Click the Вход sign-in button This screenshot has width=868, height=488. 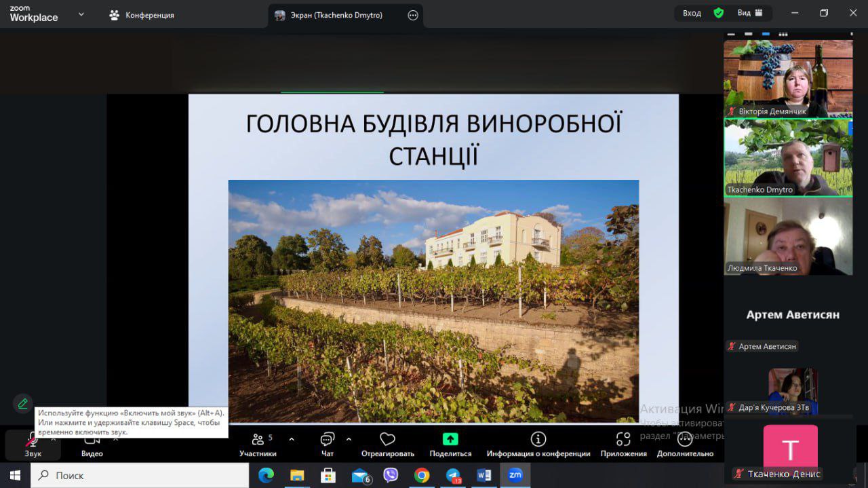coord(692,13)
